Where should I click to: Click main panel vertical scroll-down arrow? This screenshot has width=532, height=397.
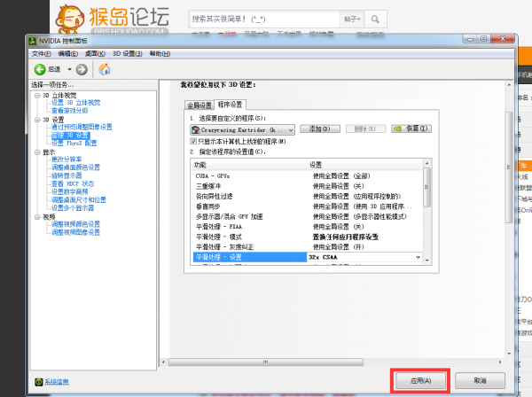(509, 354)
